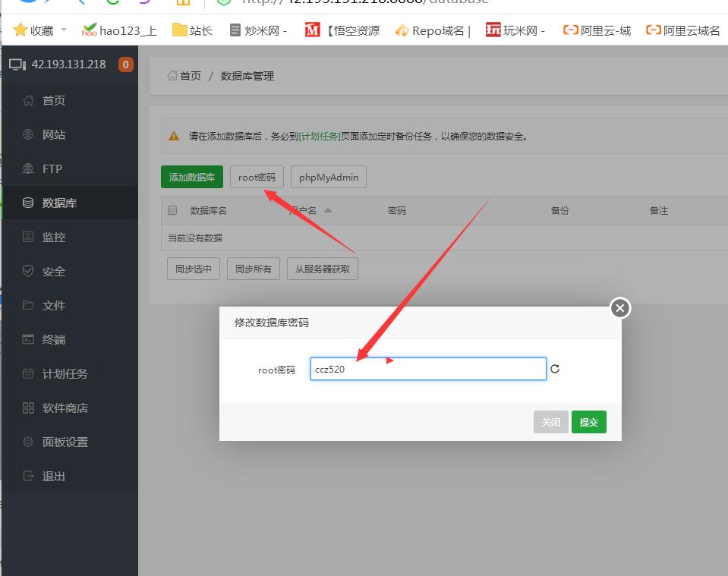
Task: Open the 站长 bookmark folder
Action: tap(192, 30)
